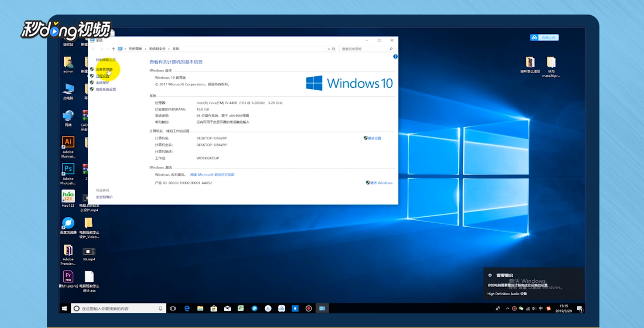Go to 控制面板主页 control panel home
The image size is (644, 328).
click(105, 60)
